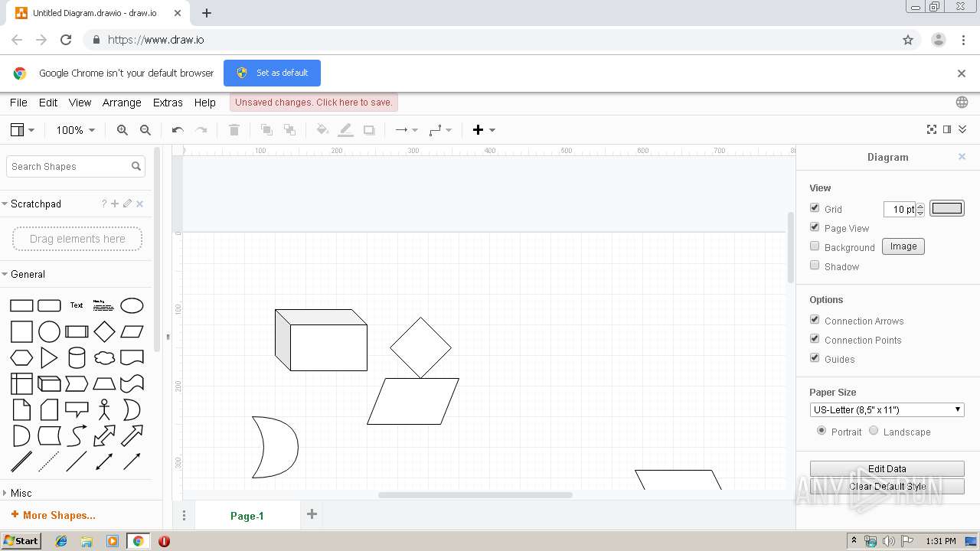Click the To Back icon
This screenshot has width=980, height=551.
pyautogui.click(x=289, y=130)
